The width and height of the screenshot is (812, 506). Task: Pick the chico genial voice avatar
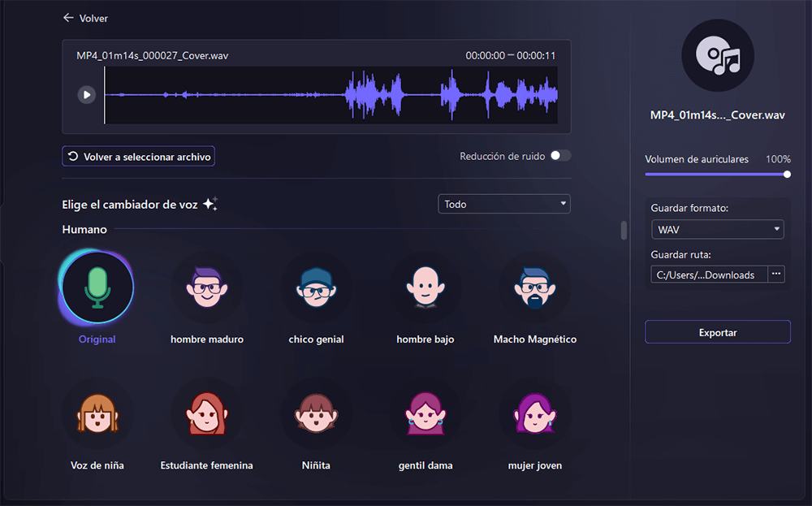pyautogui.click(x=316, y=288)
